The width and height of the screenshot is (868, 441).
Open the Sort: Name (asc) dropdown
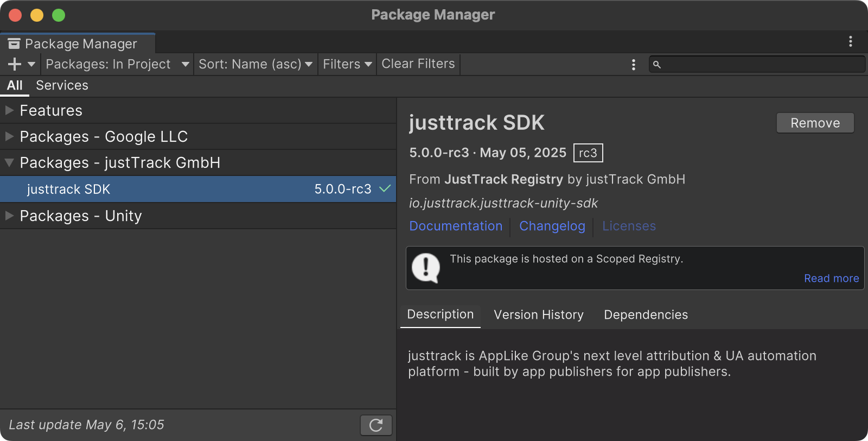(x=256, y=64)
